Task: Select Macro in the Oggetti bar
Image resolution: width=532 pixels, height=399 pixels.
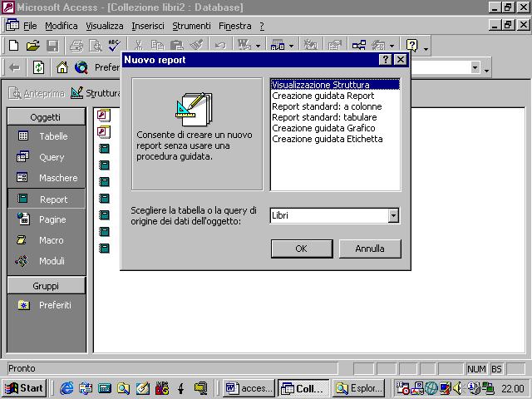Action: pyautogui.click(x=47, y=240)
